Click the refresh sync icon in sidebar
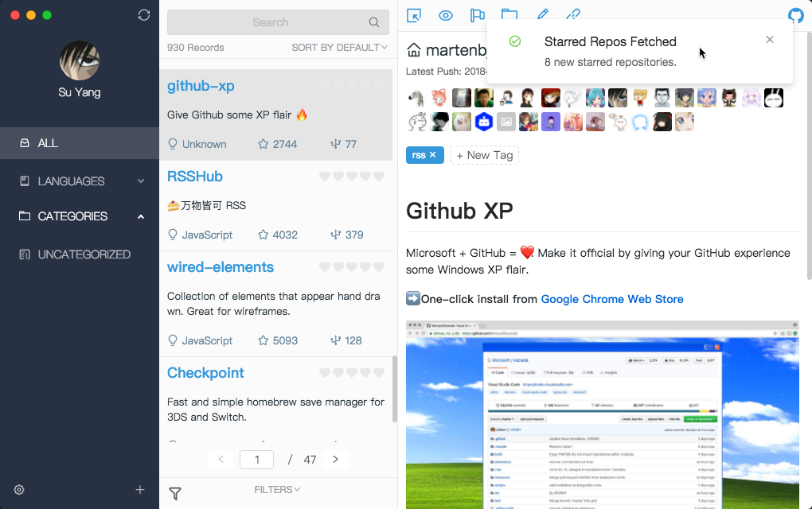This screenshot has height=509, width=812. [144, 15]
